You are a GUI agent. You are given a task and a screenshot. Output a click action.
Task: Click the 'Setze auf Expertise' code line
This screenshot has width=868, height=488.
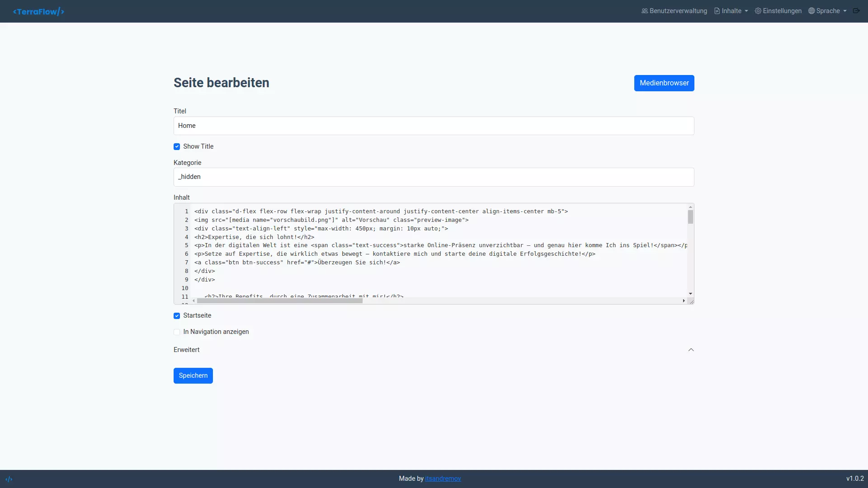(395, 254)
